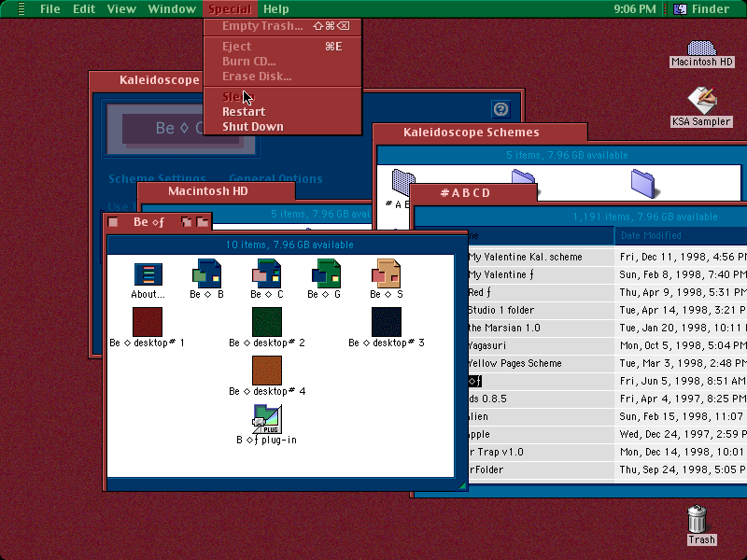Click '10 items, 7.96 GB available' header

point(289,245)
